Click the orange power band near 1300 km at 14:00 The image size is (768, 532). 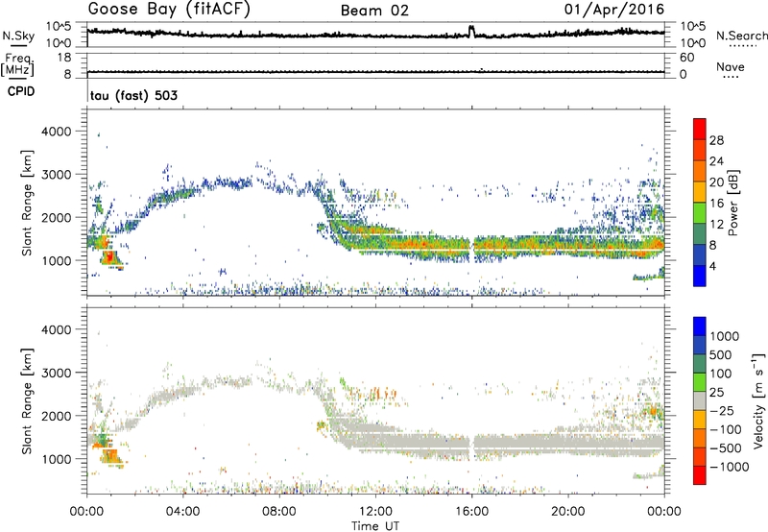pos(423,244)
